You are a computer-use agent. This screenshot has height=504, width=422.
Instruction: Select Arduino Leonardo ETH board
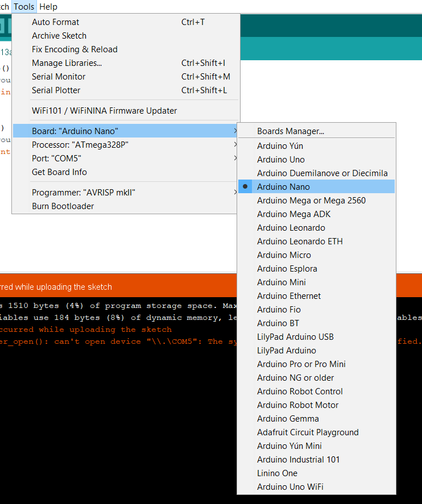click(x=316, y=241)
